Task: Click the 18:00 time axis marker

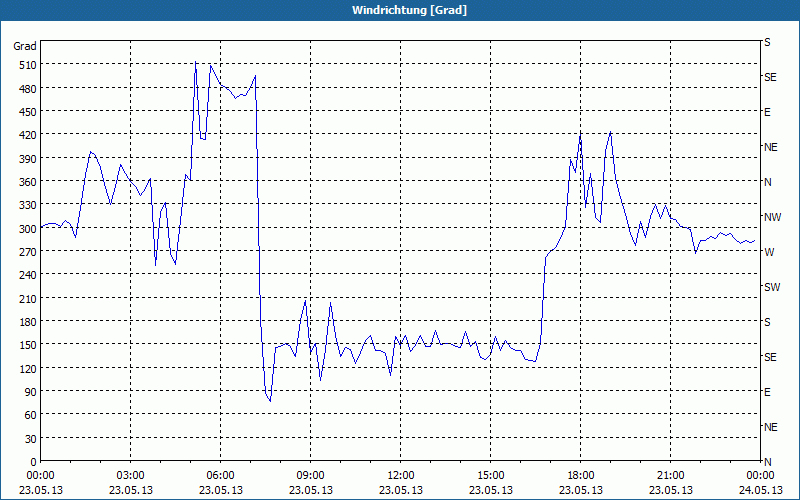Action: tap(580, 475)
